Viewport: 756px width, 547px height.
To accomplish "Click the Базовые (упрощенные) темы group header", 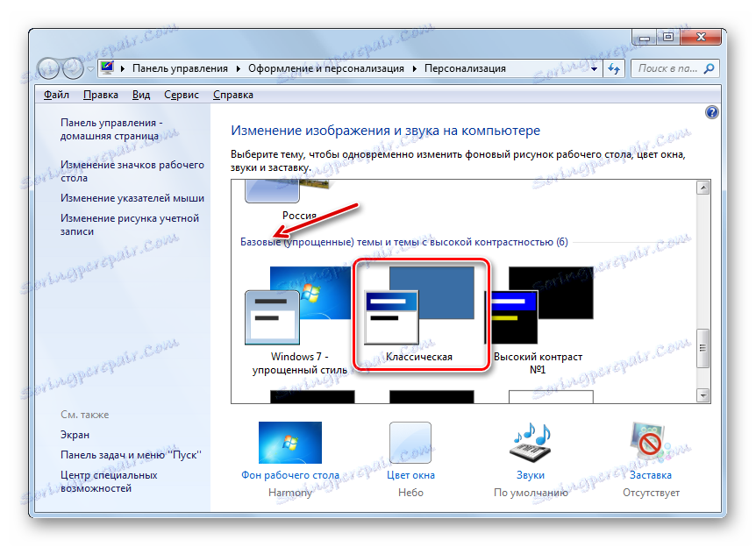I will point(404,242).
